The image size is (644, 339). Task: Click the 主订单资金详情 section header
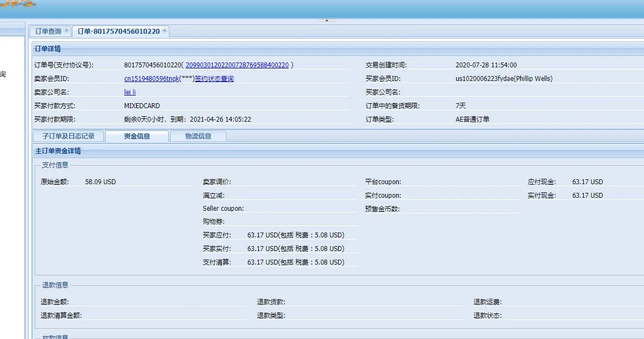click(x=337, y=151)
